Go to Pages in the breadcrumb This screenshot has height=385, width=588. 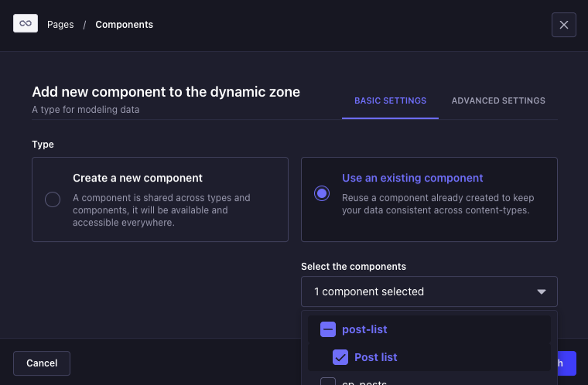(x=60, y=25)
